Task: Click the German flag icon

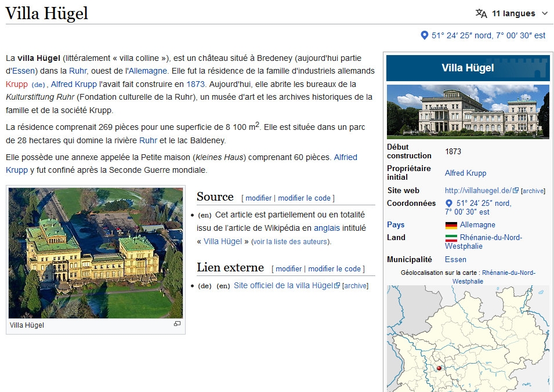Action: click(451, 225)
